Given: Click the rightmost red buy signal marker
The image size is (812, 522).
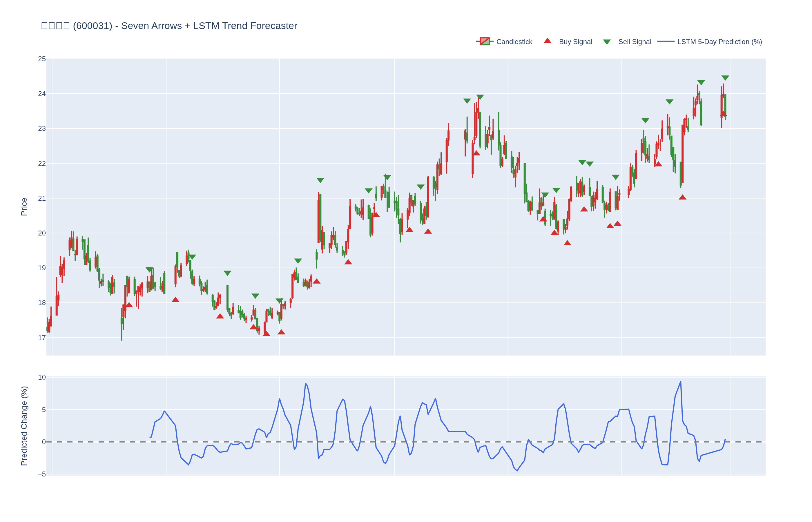Looking at the screenshot, I should (723, 114).
